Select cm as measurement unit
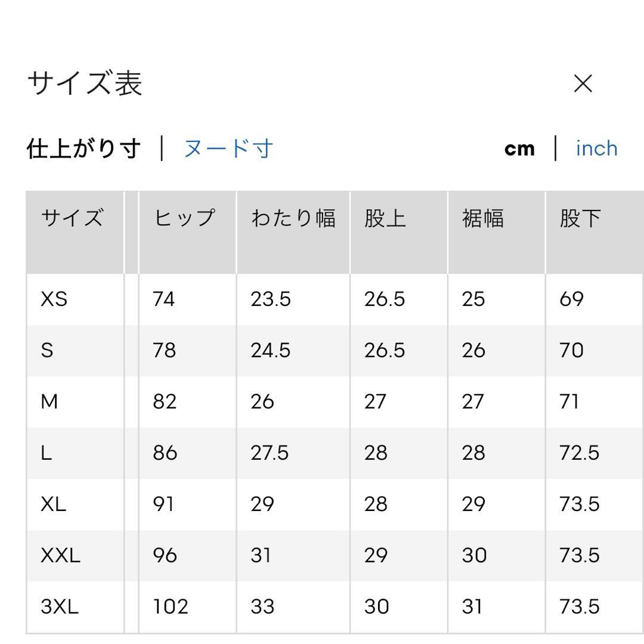Image resolution: width=644 pixels, height=644 pixels. pos(519,149)
